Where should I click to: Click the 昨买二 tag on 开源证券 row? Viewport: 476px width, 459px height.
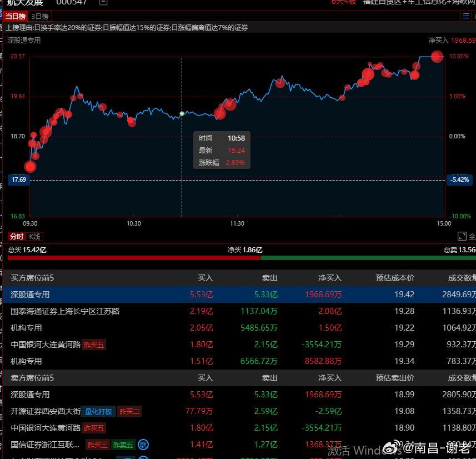[129, 412]
